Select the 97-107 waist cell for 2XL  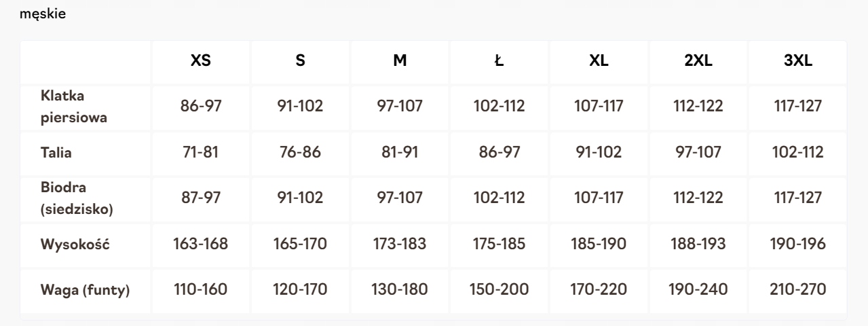[x=698, y=152]
